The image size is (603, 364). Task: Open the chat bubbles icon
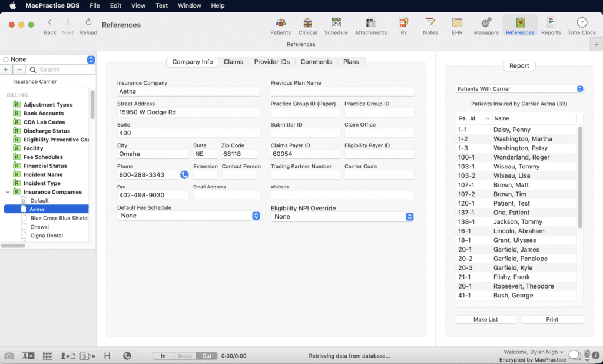coord(575,355)
